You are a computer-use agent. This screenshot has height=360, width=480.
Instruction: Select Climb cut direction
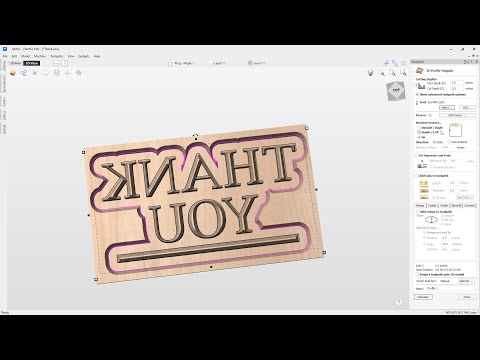(x=434, y=142)
